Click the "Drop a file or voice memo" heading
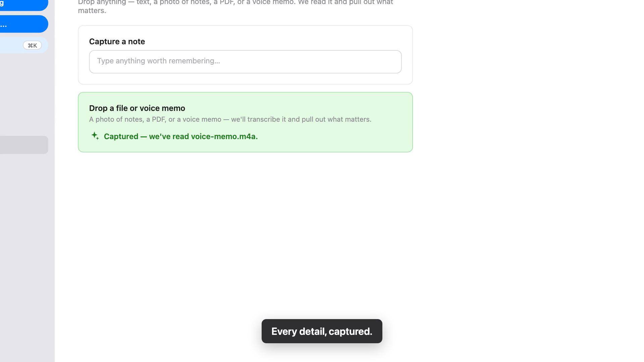Viewport: 644px width, 362px height. point(137,108)
